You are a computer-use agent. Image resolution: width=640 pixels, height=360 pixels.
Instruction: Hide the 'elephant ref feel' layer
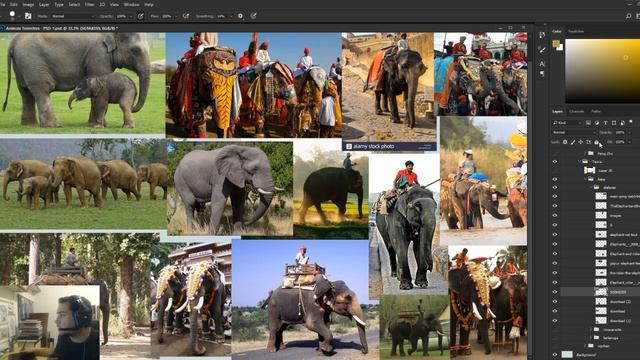(x=555, y=234)
